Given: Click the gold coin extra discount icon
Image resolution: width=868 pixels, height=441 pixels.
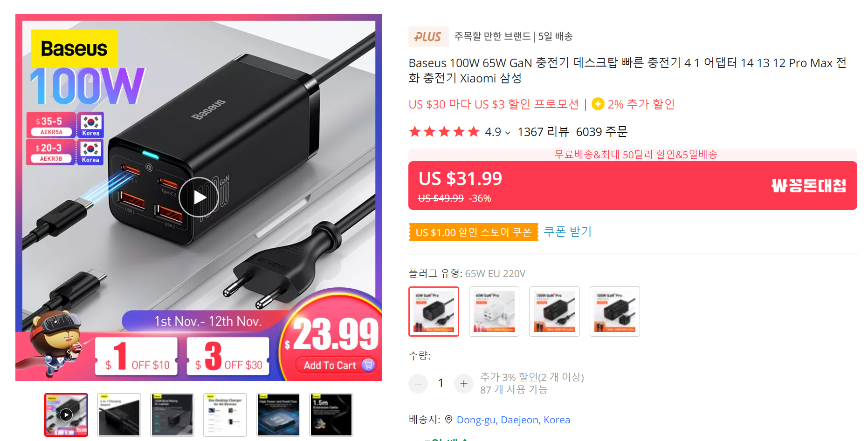Looking at the screenshot, I should [x=598, y=104].
